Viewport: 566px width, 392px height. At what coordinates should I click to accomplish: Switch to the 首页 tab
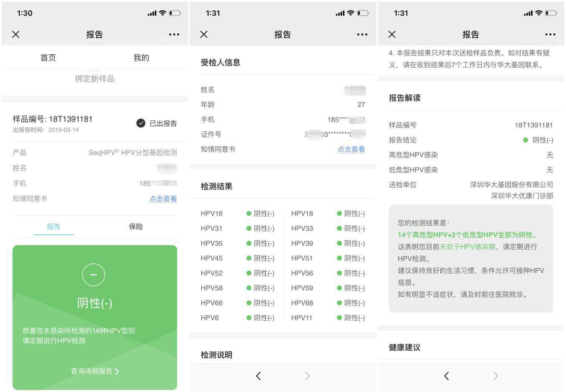[48, 58]
